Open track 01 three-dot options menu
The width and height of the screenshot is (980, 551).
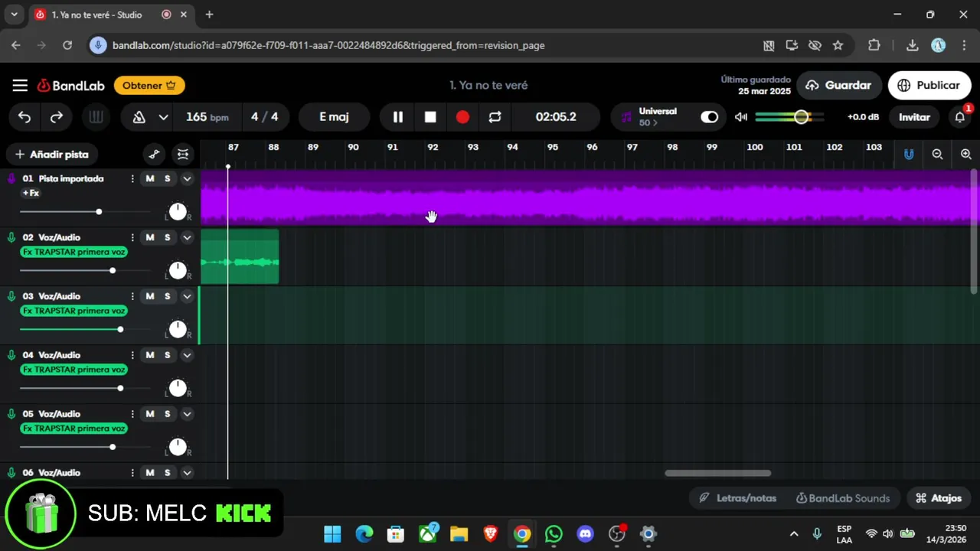coord(132,178)
